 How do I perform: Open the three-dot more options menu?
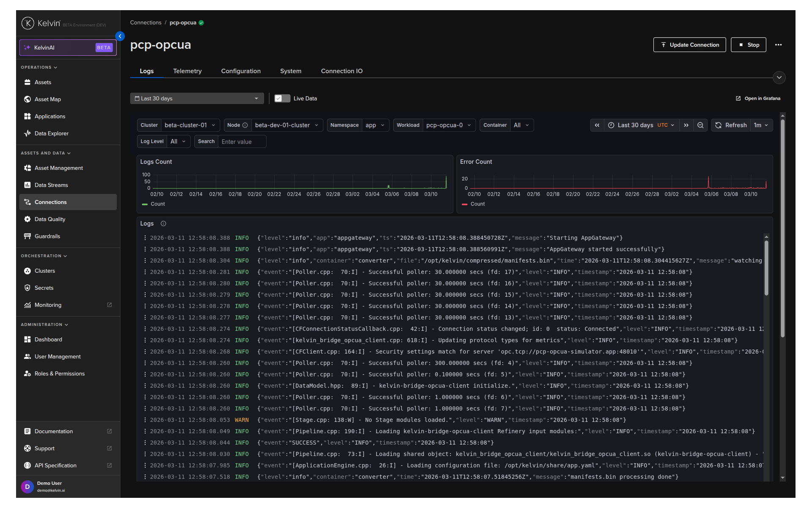(x=778, y=45)
